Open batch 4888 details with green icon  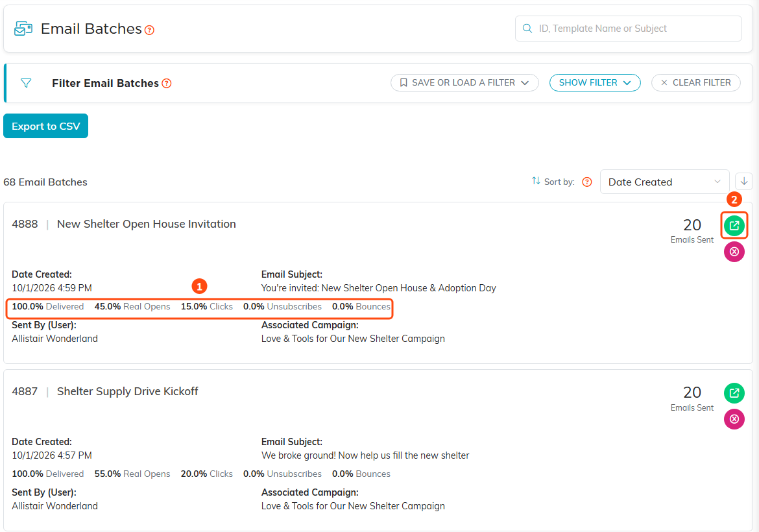(734, 226)
